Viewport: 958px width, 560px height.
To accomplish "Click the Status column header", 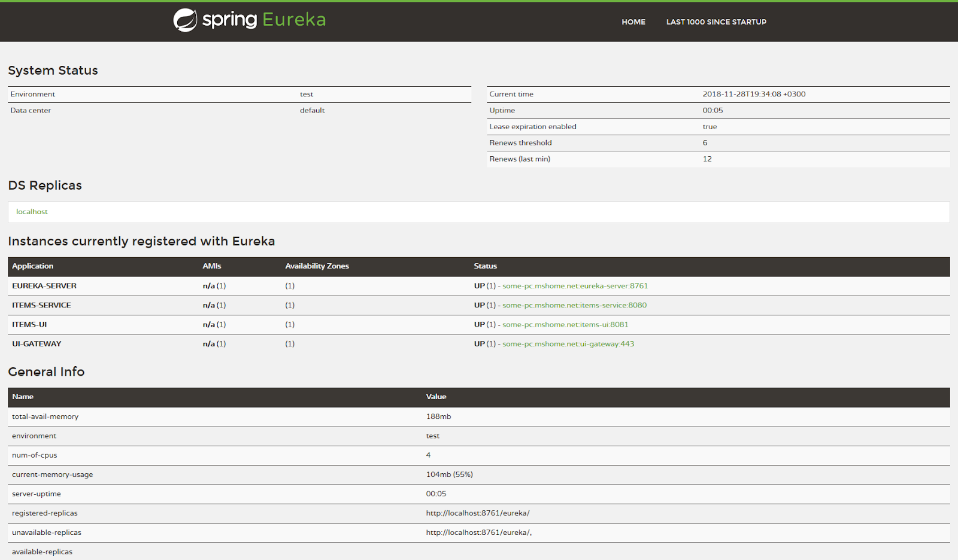I will (486, 266).
